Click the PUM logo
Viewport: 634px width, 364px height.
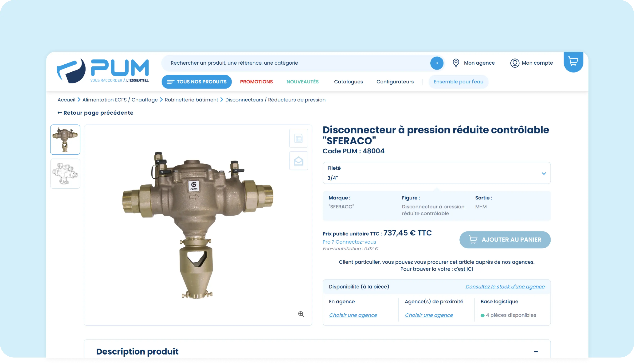[x=103, y=71]
